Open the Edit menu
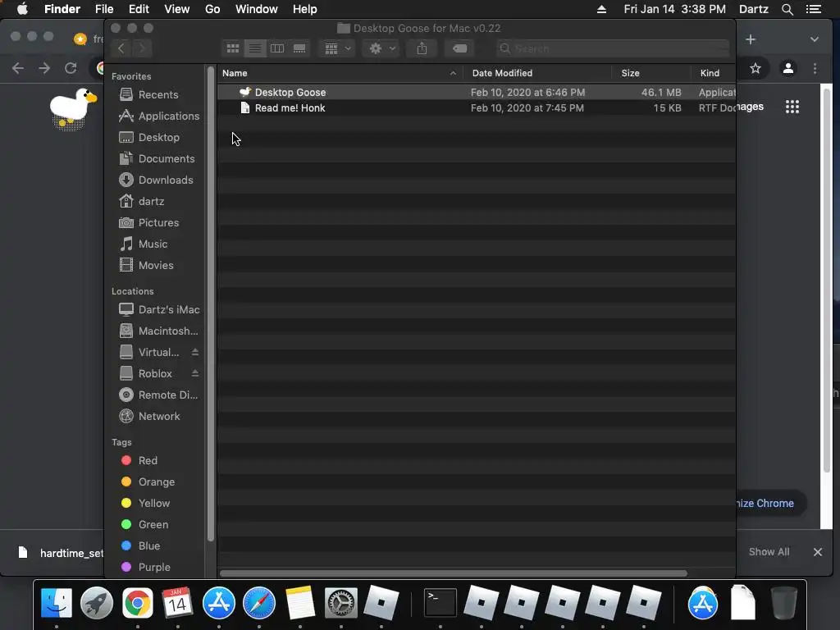The image size is (840, 630). pyautogui.click(x=139, y=9)
